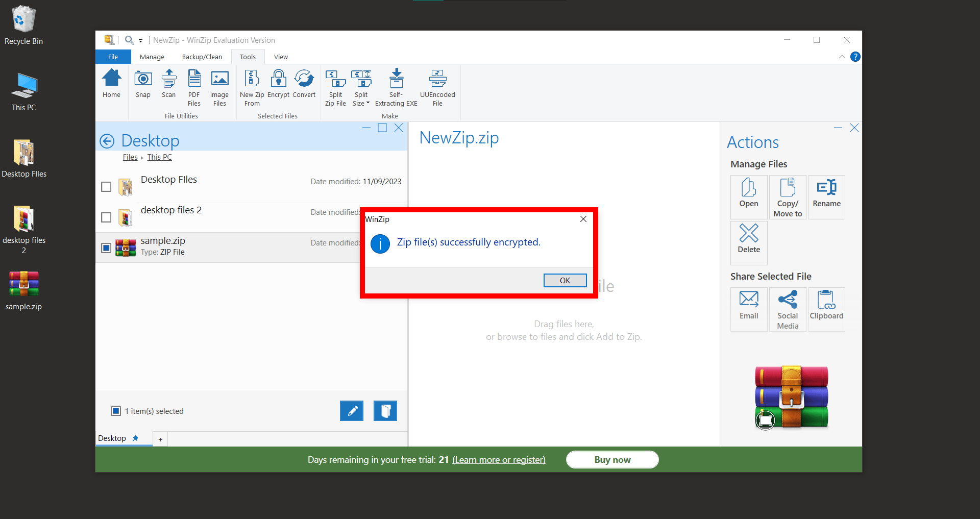The height and width of the screenshot is (519, 980).
Task: Open the File menu
Action: (x=113, y=57)
